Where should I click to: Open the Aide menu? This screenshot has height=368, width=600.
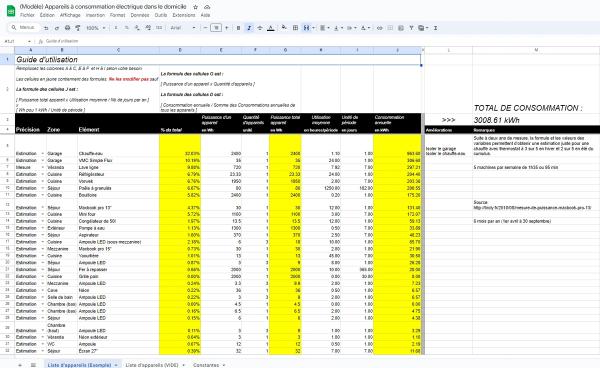click(x=205, y=15)
